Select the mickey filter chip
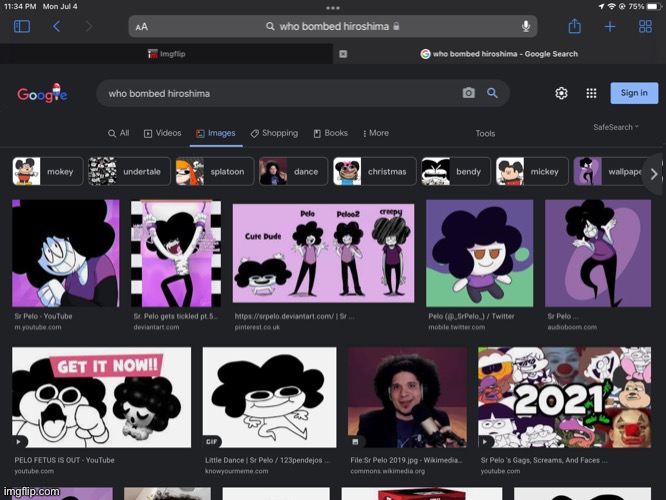Screen dimensions: 666x500 pyautogui.click(x=532, y=171)
